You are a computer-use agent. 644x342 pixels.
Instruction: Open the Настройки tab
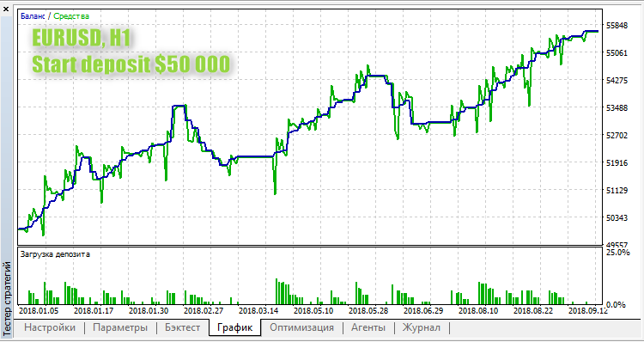[50, 327]
